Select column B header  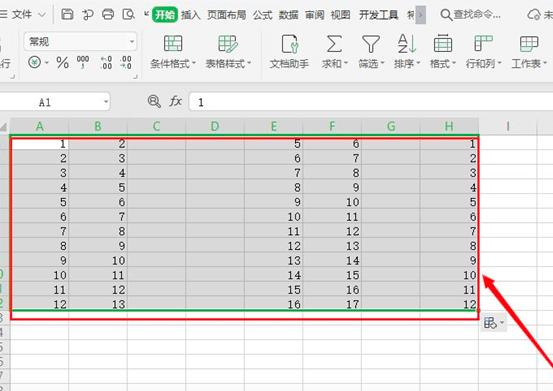coord(98,126)
